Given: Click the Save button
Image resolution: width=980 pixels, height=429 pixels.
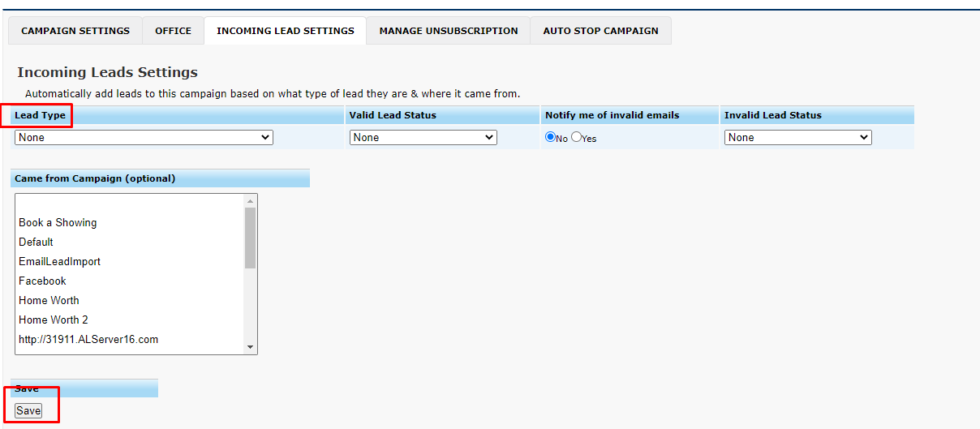Looking at the screenshot, I should point(28,411).
